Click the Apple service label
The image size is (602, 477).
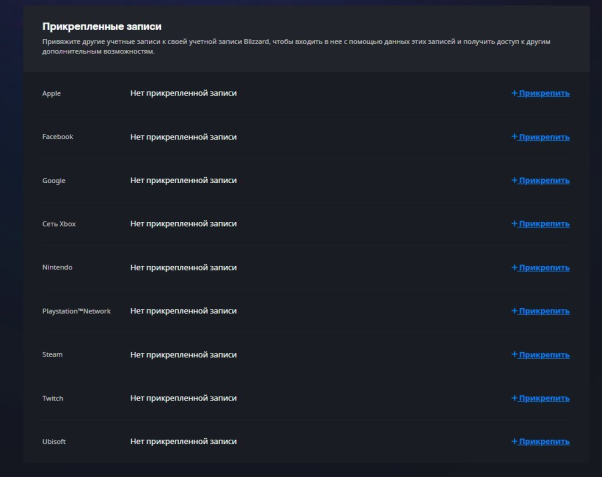pos(52,93)
